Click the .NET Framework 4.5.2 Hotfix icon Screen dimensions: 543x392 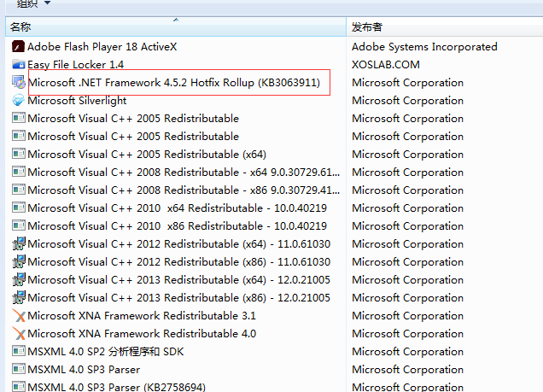18,83
